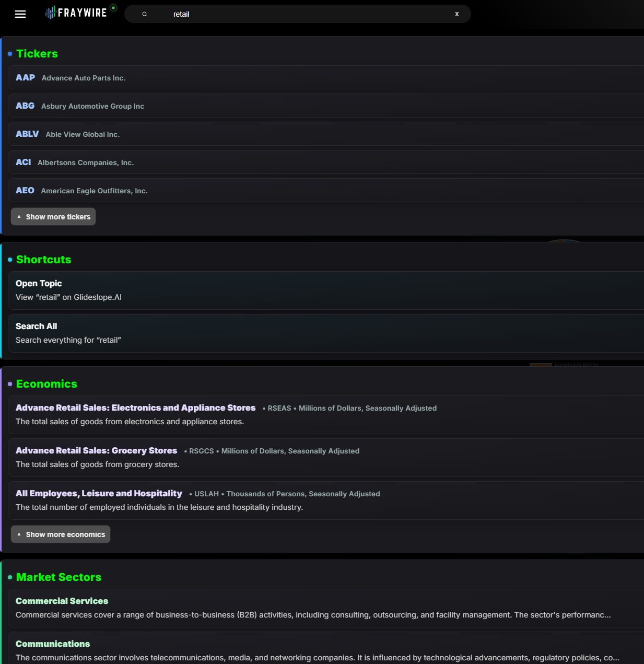Open AEO American Eagle Outfitters ticker
This screenshot has width=644, height=664.
click(x=81, y=191)
